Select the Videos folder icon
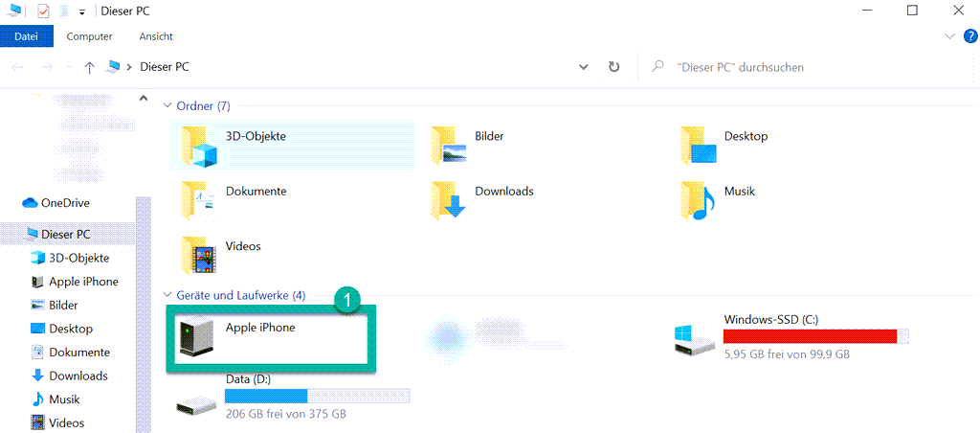 197,256
